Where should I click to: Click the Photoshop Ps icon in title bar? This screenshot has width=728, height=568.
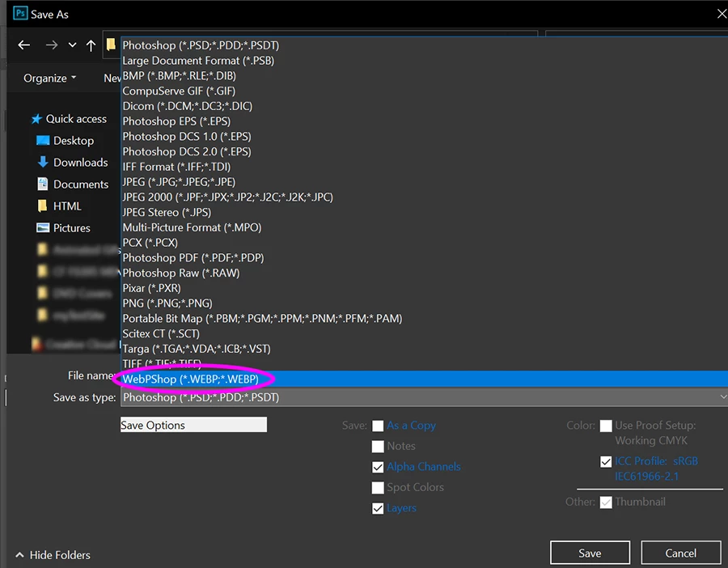point(20,13)
